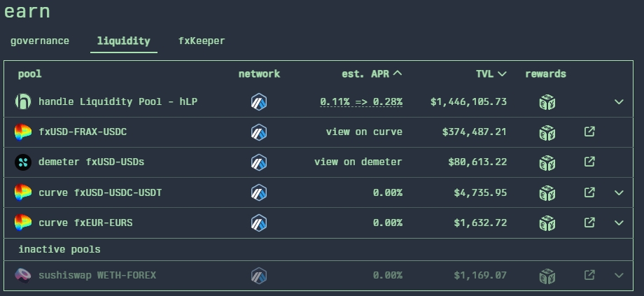Screen dimensions: 644x296
Task: Expand the curve fxEUR-EURS row
Action: click(619, 223)
